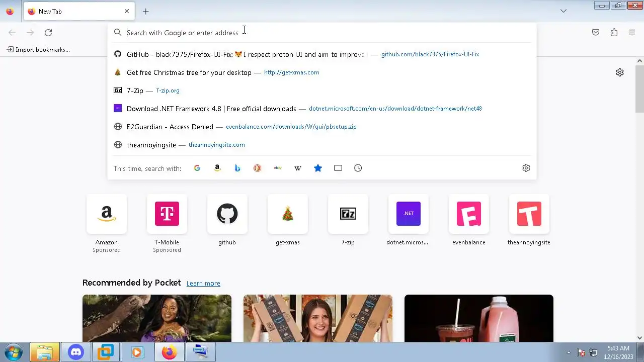
Task: Open the Firefox application menu
Action: pos(632,33)
